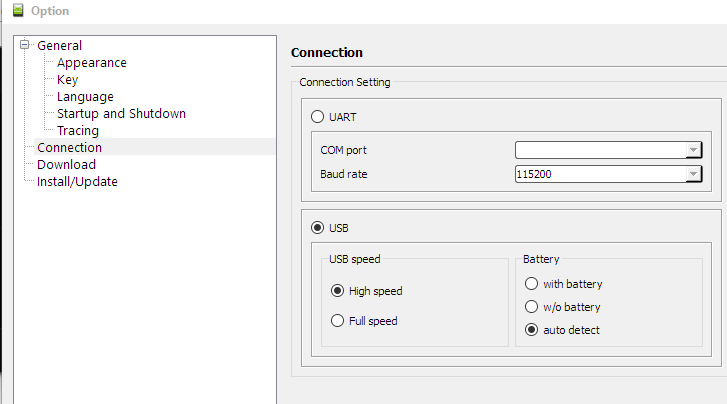
Task: Open Startup and Shutdown settings
Action: point(121,113)
